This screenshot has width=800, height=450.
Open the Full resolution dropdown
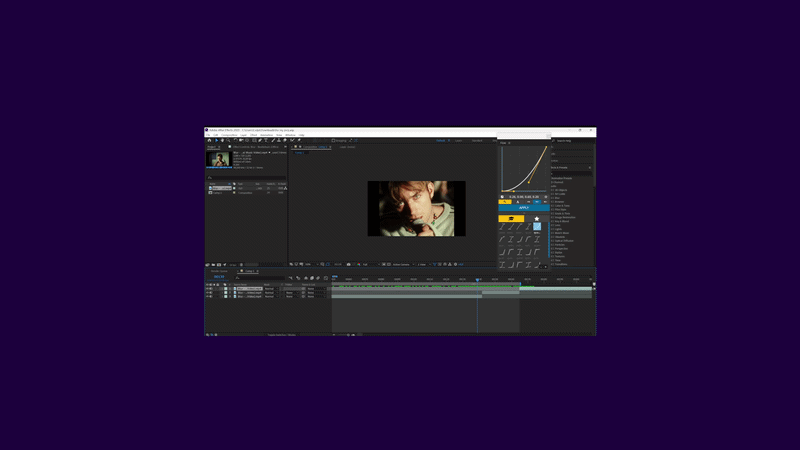(371, 264)
